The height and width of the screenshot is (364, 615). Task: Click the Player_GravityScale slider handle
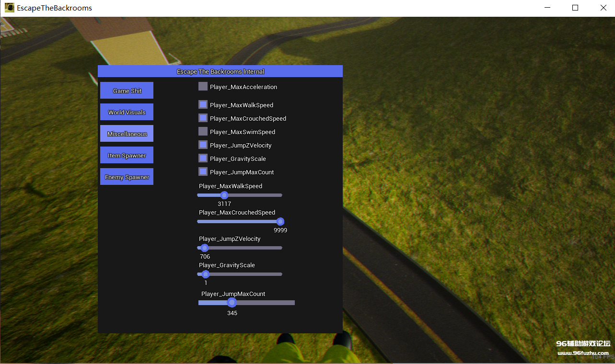coord(206,274)
